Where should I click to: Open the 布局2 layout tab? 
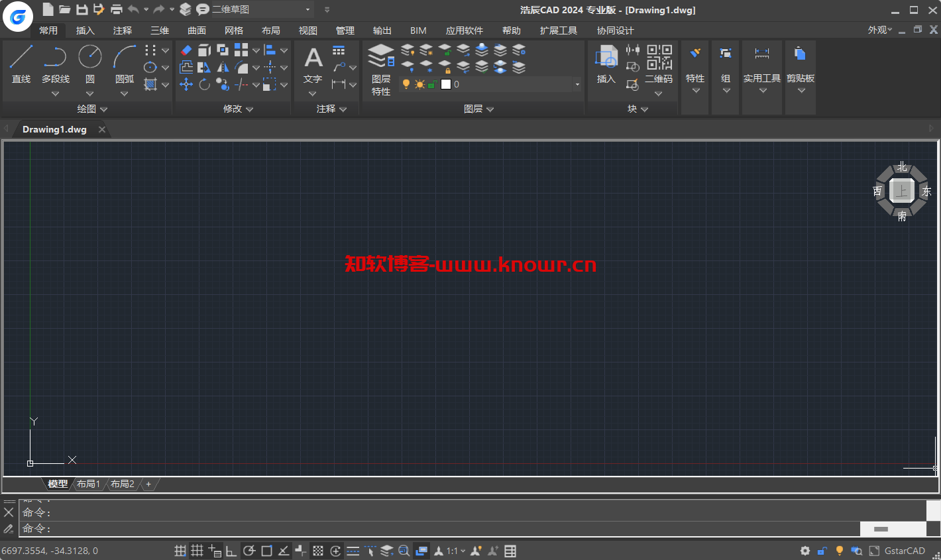123,484
